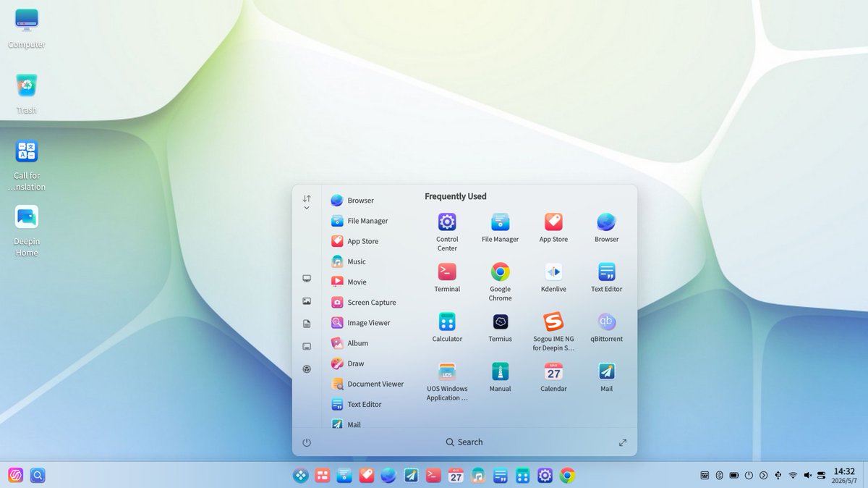Open File Manager from the dock
Screen dimensions: 868x488
[x=344, y=476]
